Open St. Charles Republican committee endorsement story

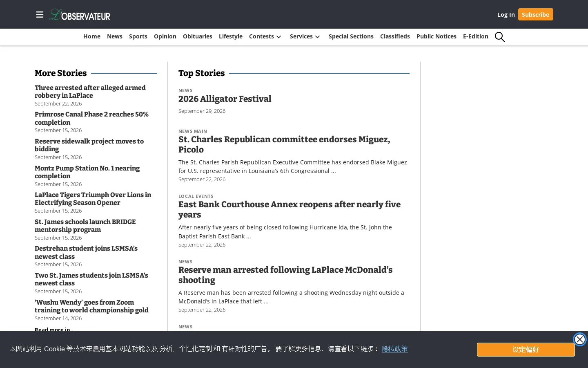point(284,144)
